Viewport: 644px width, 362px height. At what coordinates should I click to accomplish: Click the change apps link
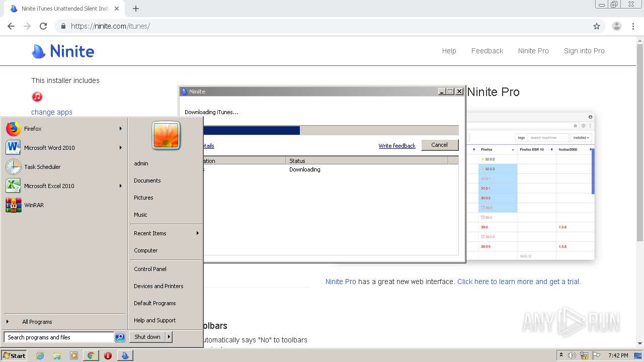52,112
